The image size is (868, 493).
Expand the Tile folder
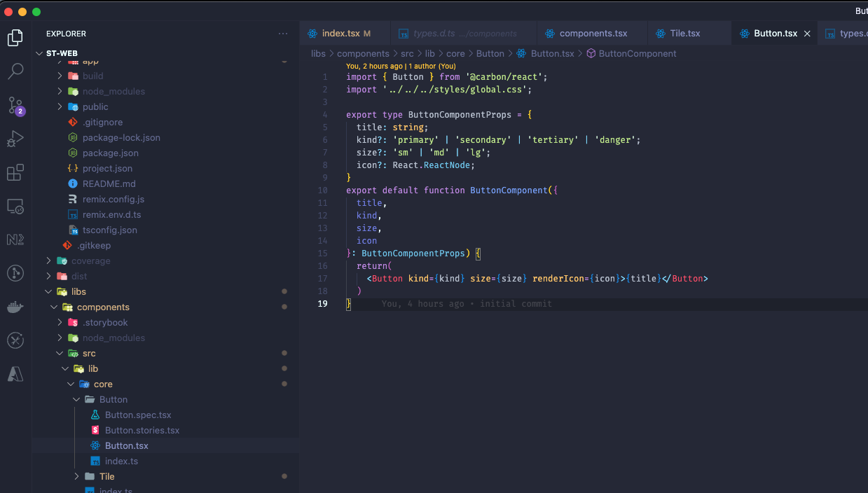coord(106,477)
